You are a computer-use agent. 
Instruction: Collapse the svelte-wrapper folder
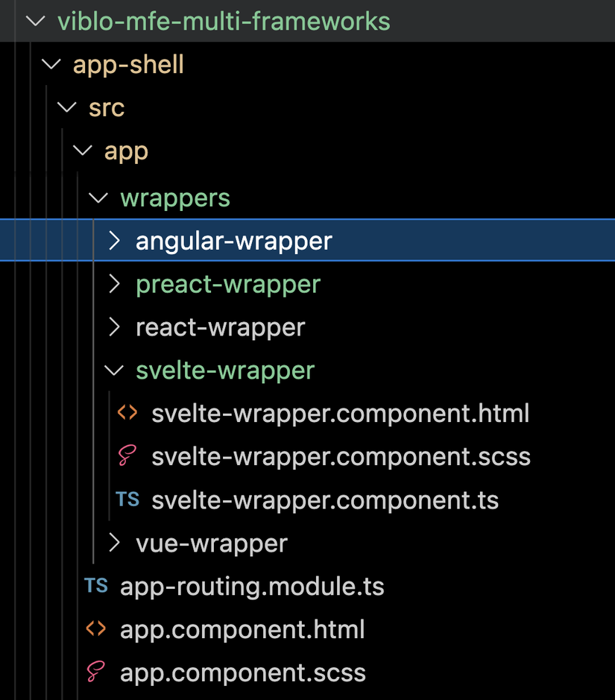point(113,370)
